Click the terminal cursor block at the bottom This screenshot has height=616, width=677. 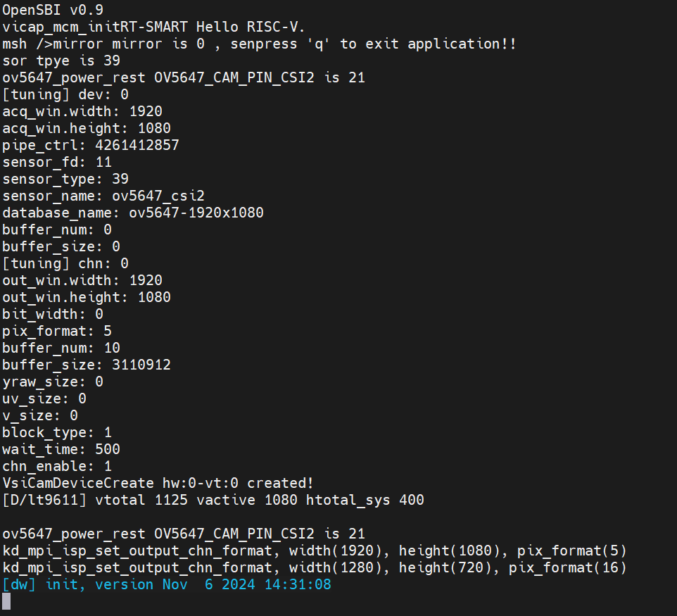[7, 601]
